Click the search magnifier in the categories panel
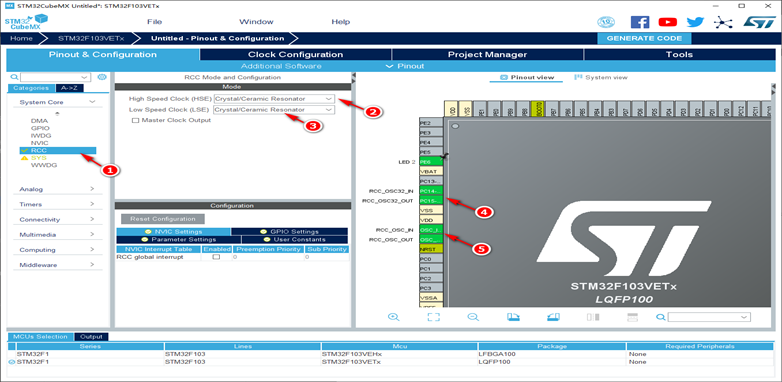 click(x=14, y=77)
